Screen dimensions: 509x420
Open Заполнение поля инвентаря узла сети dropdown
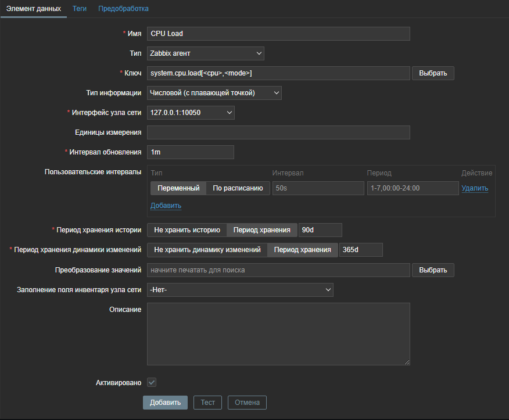240,290
